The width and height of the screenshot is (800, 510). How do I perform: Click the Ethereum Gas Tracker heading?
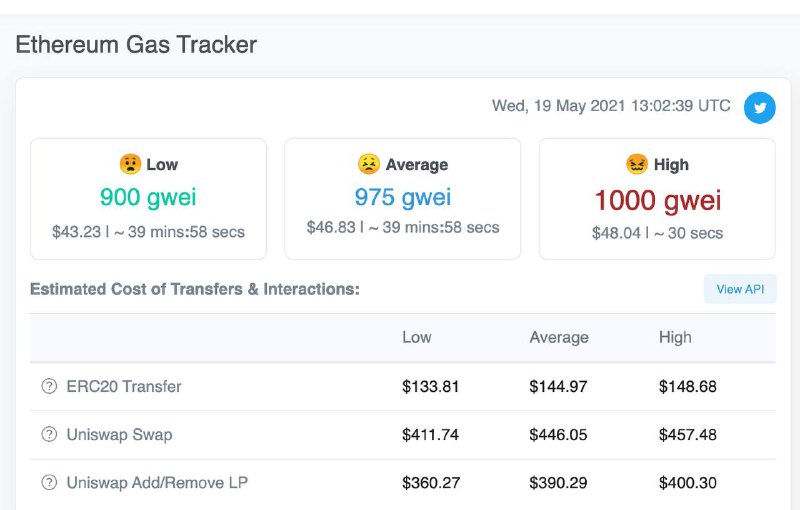coord(136,44)
